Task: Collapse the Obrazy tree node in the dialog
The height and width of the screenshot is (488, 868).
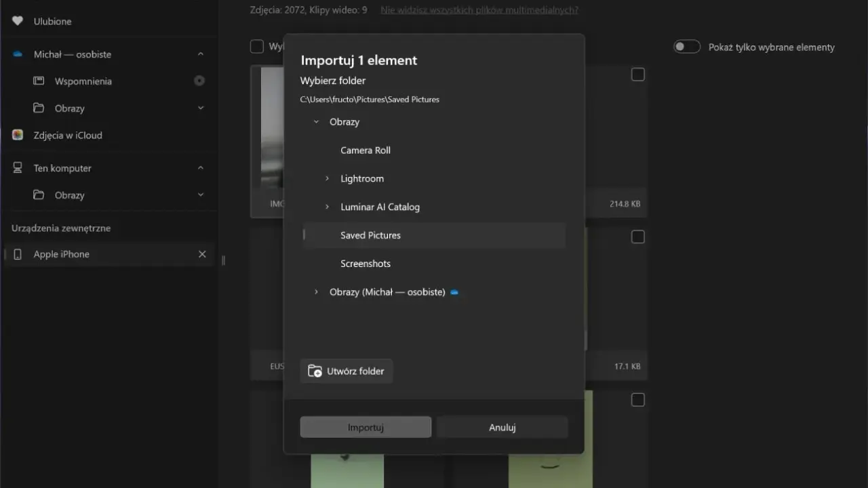Action: pyautogui.click(x=316, y=122)
